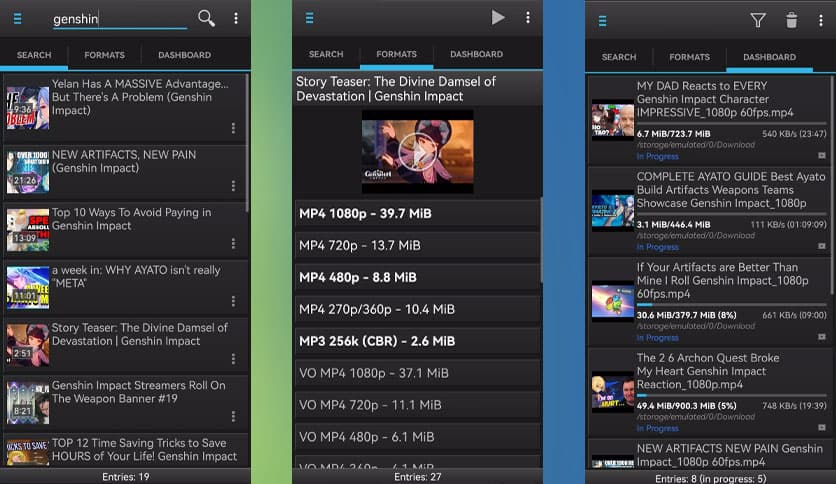Select SEARCH tab in the middle screen

[326, 54]
